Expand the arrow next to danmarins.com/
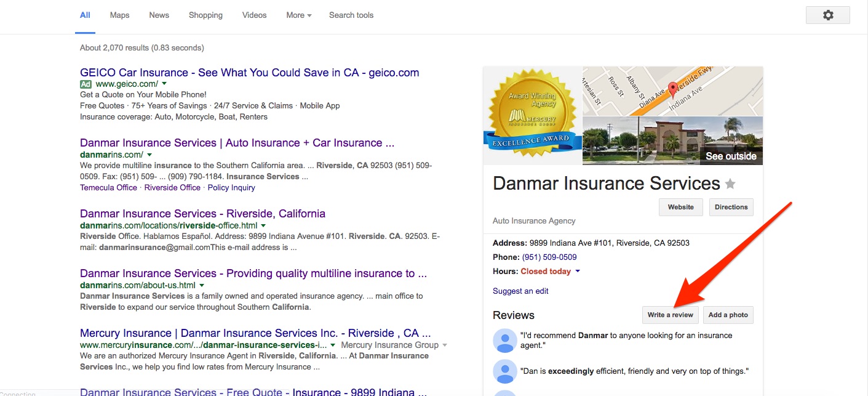Screen dimensions: 868x396 click(x=149, y=155)
